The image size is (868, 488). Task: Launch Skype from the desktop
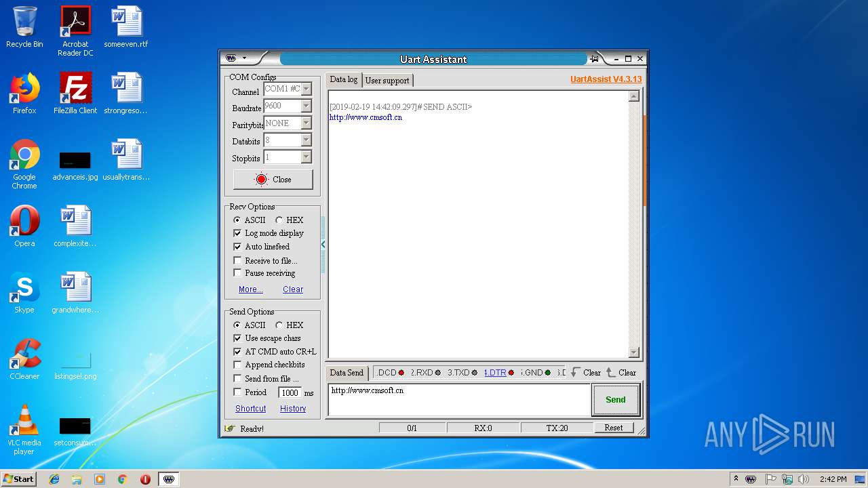click(x=24, y=293)
